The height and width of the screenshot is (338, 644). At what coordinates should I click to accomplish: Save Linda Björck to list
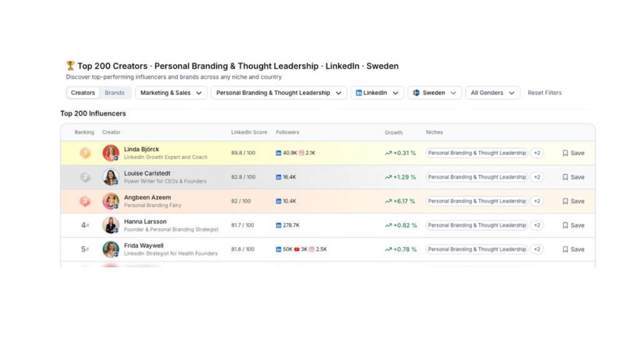[x=573, y=153]
